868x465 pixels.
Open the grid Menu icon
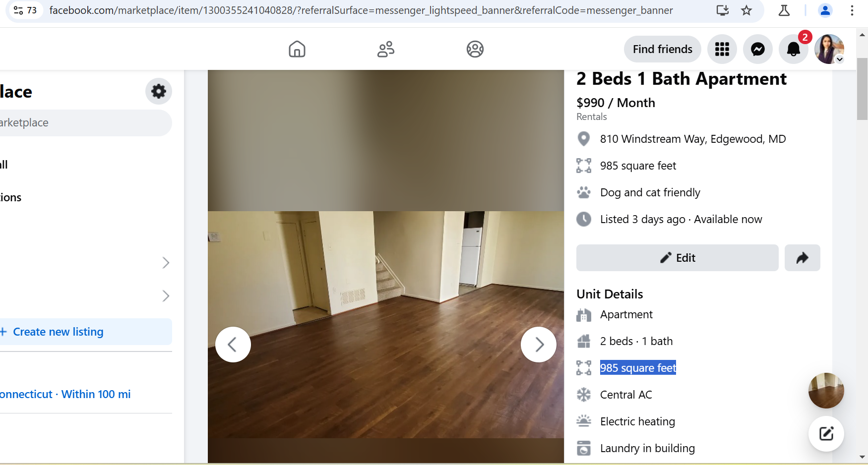722,49
